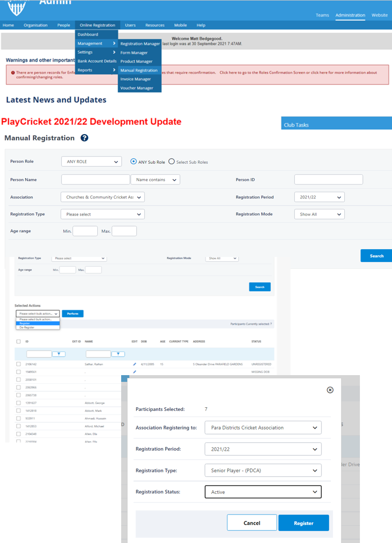
Task: Click the main form's Age range Min. field
Action: [85, 231]
